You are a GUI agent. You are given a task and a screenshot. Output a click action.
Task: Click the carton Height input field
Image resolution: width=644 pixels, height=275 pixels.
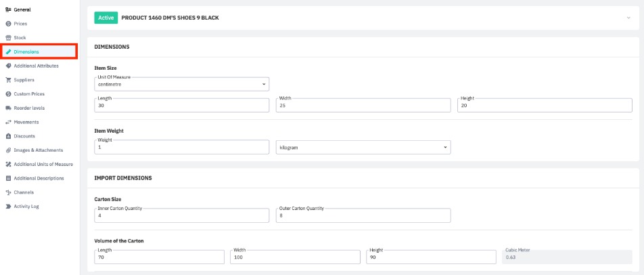pos(431,257)
